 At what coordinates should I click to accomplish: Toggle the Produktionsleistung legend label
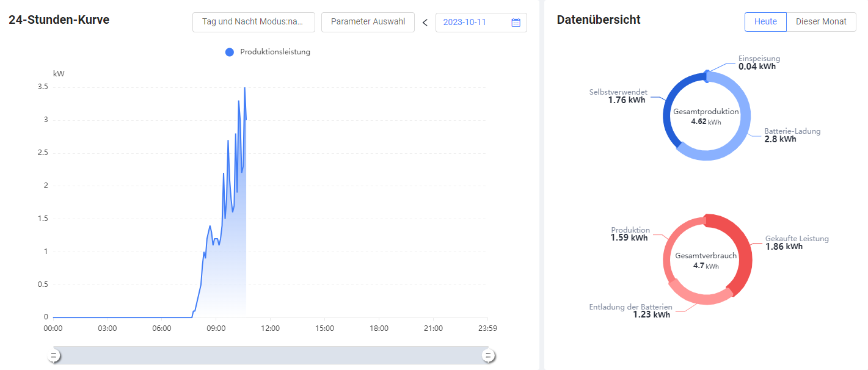(x=275, y=53)
